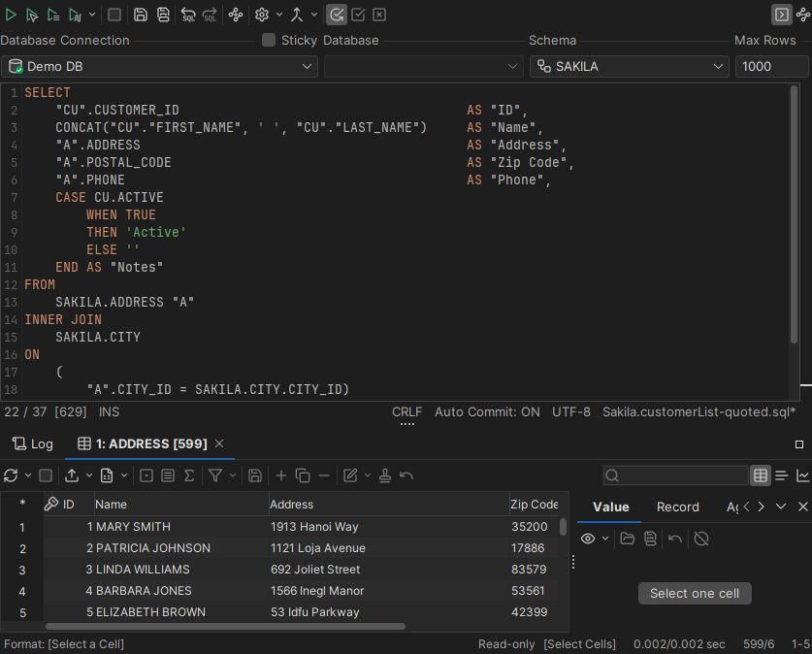Click the row details list icon

pyautogui.click(x=168, y=475)
